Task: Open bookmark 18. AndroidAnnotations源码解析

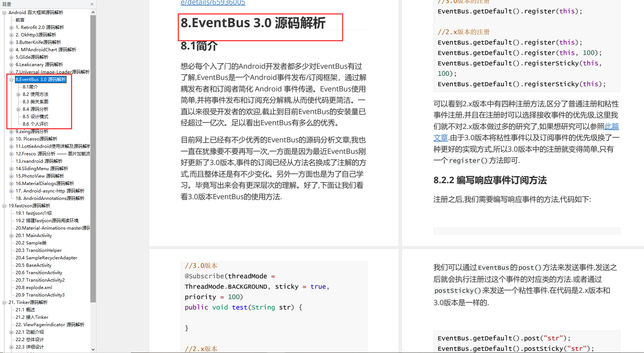Action: [50, 198]
